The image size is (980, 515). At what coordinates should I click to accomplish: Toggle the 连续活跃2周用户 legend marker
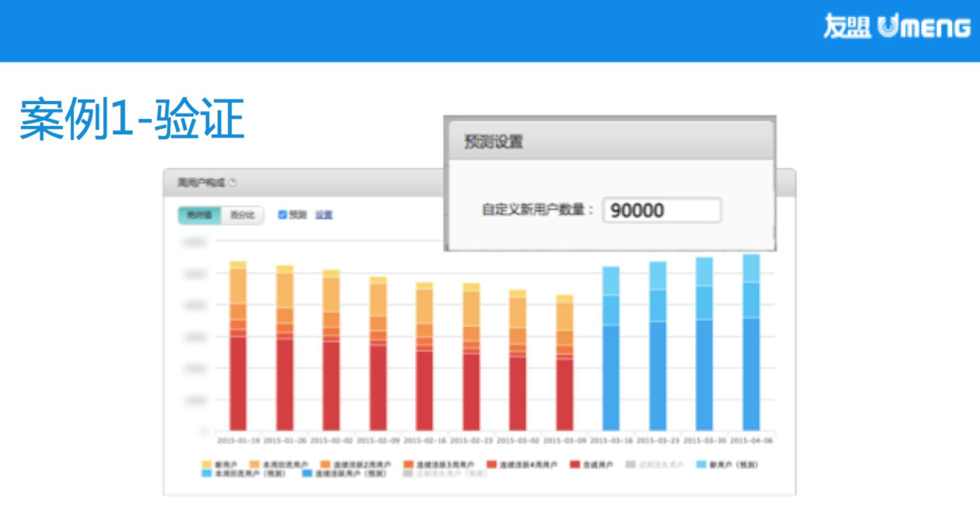325,464
